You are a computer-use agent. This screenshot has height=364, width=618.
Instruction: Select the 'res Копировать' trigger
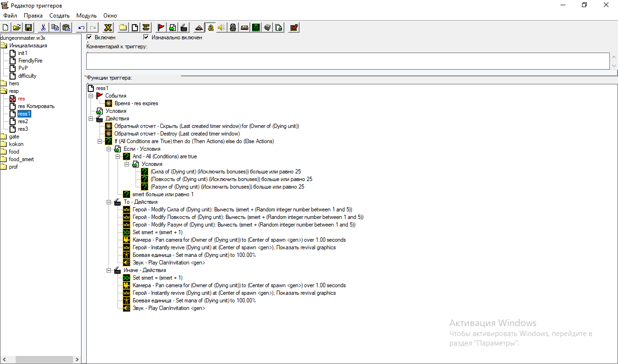click(x=36, y=106)
